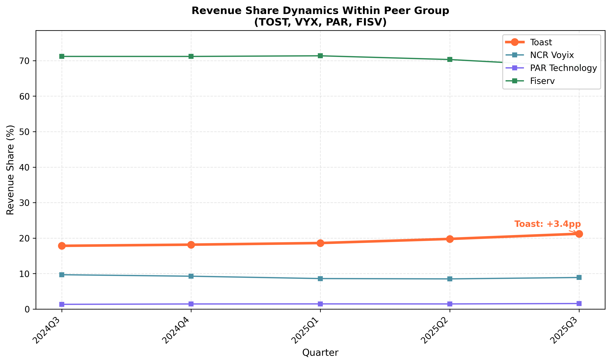Click the Toast data point at 2024Q3
611x364 pixels.
[x=62, y=246]
